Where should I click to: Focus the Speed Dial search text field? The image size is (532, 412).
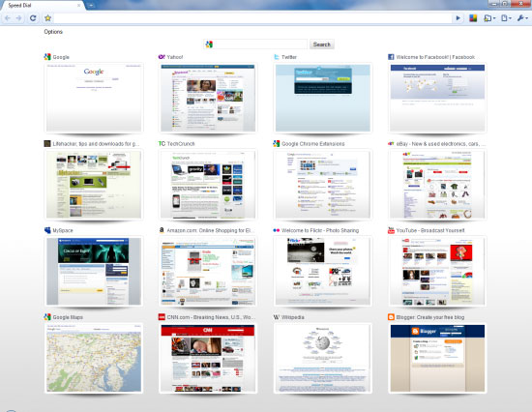click(x=260, y=44)
